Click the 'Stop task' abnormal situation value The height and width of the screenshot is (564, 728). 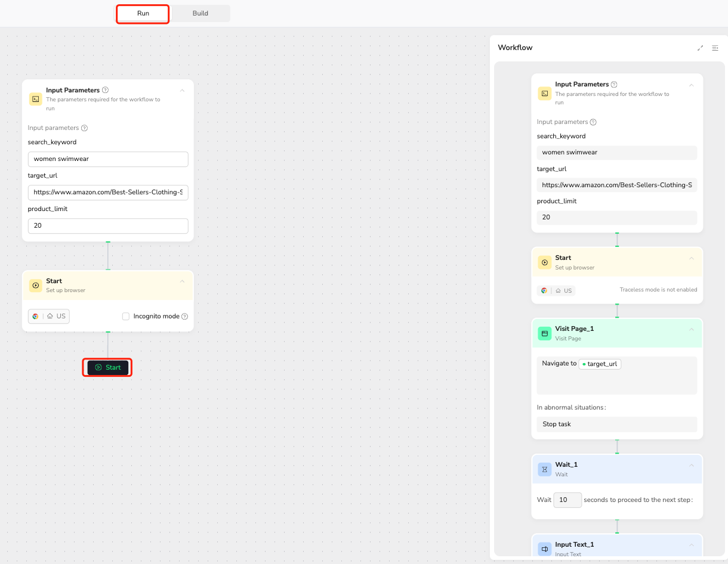tap(617, 424)
